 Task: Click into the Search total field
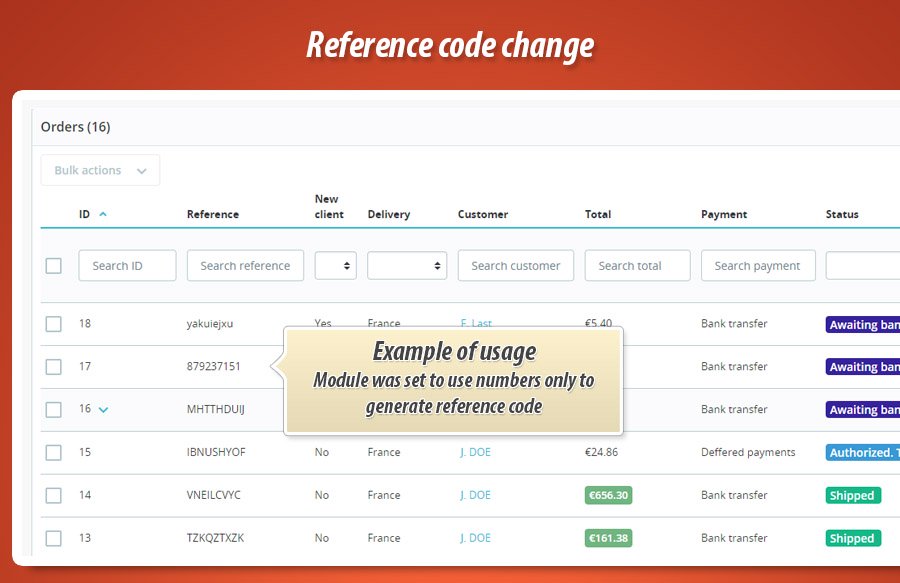coord(637,265)
